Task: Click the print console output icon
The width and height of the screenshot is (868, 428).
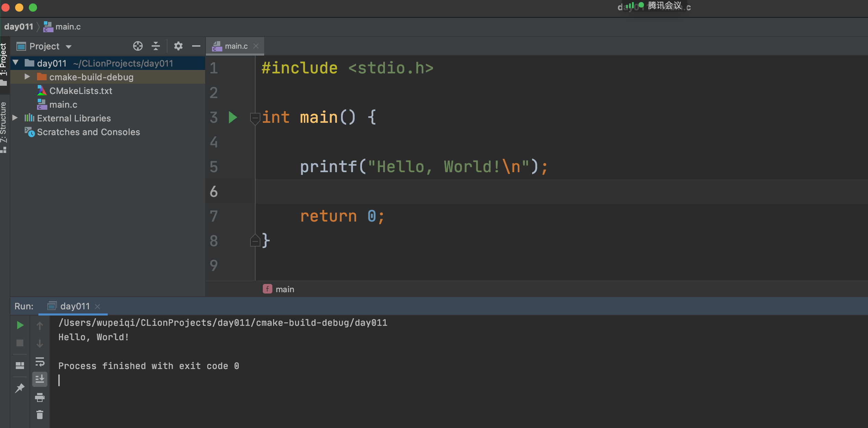Action: tap(40, 397)
